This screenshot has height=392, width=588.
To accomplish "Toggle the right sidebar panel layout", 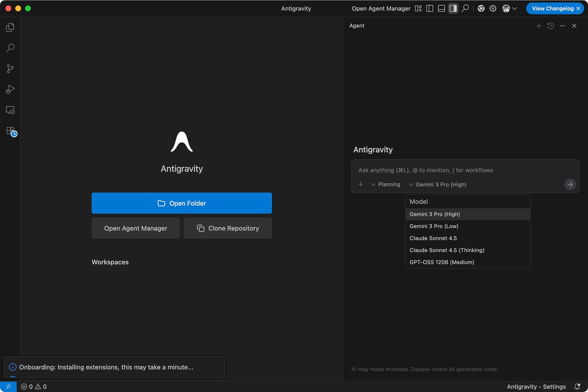I will (453, 8).
